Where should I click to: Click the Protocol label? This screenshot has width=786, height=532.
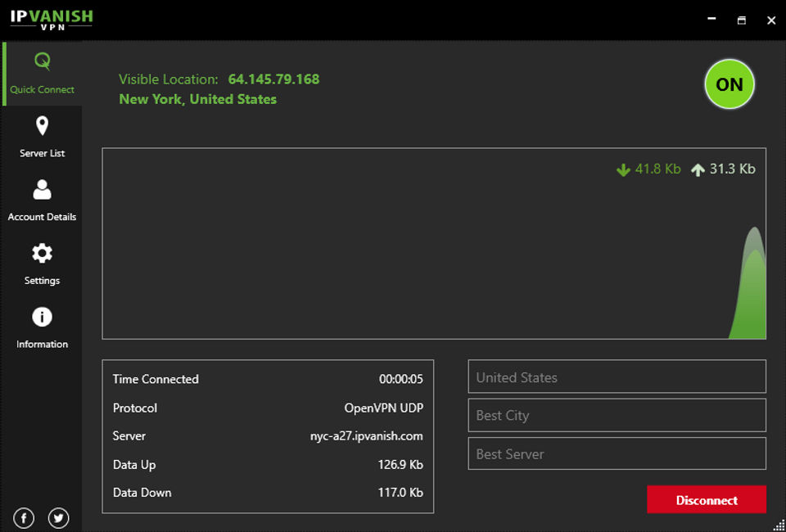[135, 408]
